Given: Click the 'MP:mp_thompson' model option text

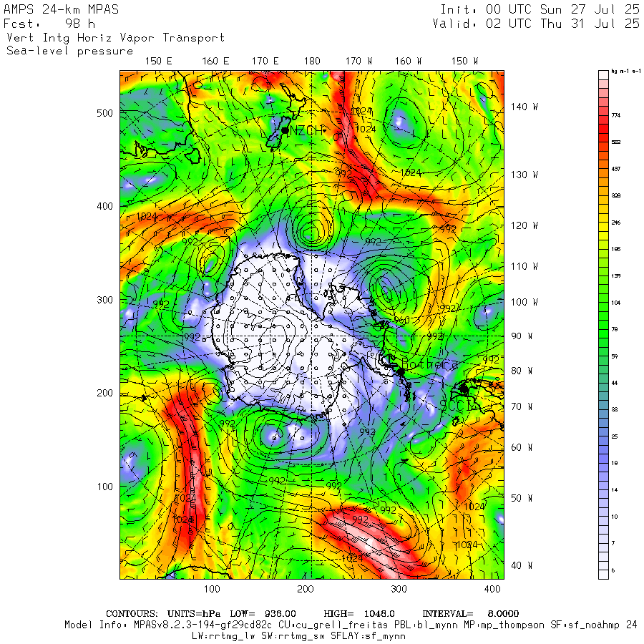Looking at the screenshot, I should [504, 625].
